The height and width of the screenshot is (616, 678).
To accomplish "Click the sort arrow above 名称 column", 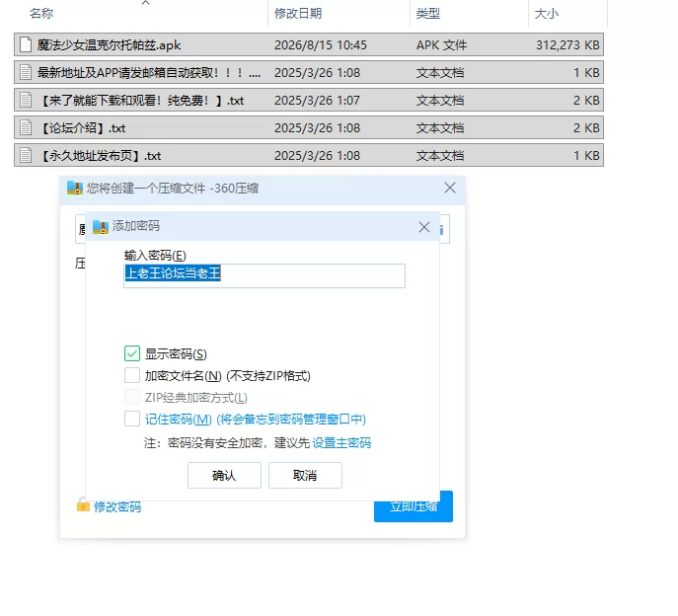I will tap(146, 3).
